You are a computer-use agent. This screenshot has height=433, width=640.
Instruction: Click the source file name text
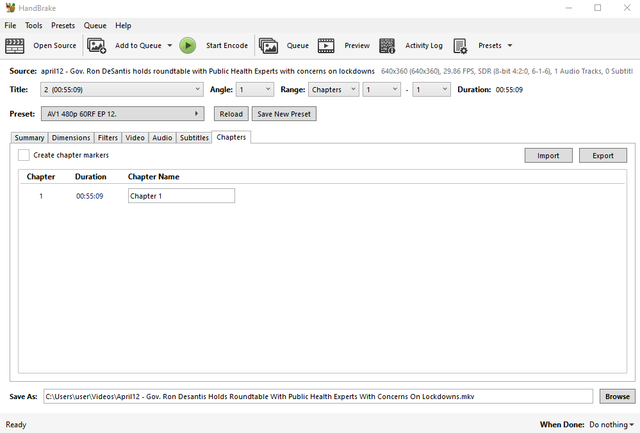(207, 71)
